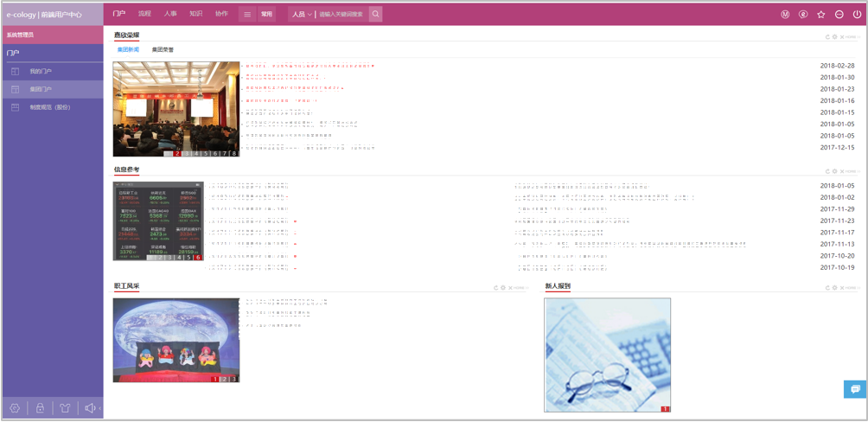868x422 pixels.
Task: Close the 新人报到 panel with X
Action: click(x=842, y=288)
